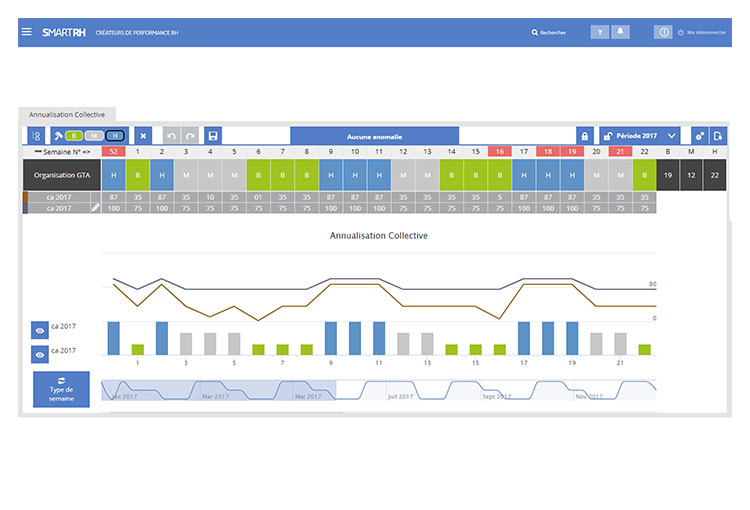Click the X clear button in toolbar
Viewport: 750px width, 510px height.
point(143,135)
